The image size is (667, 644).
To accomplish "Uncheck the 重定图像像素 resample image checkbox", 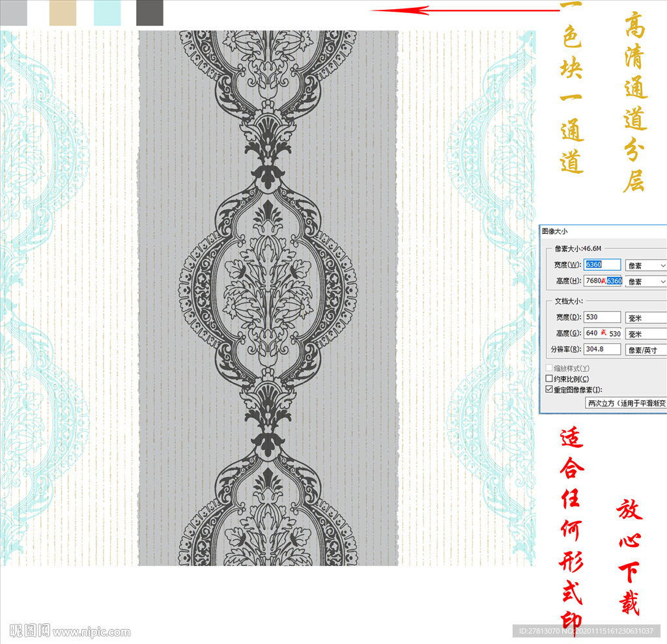I will pyautogui.click(x=549, y=389).
